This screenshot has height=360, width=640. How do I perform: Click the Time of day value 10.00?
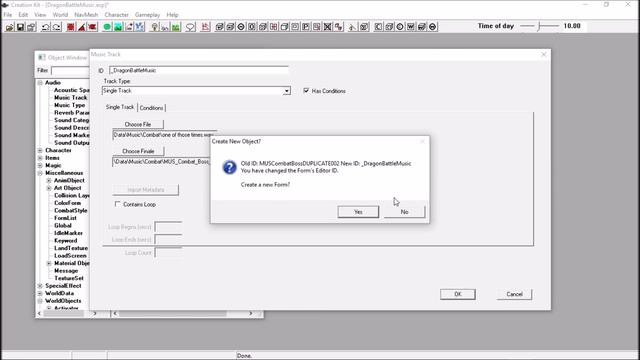[x=571, y=26]
